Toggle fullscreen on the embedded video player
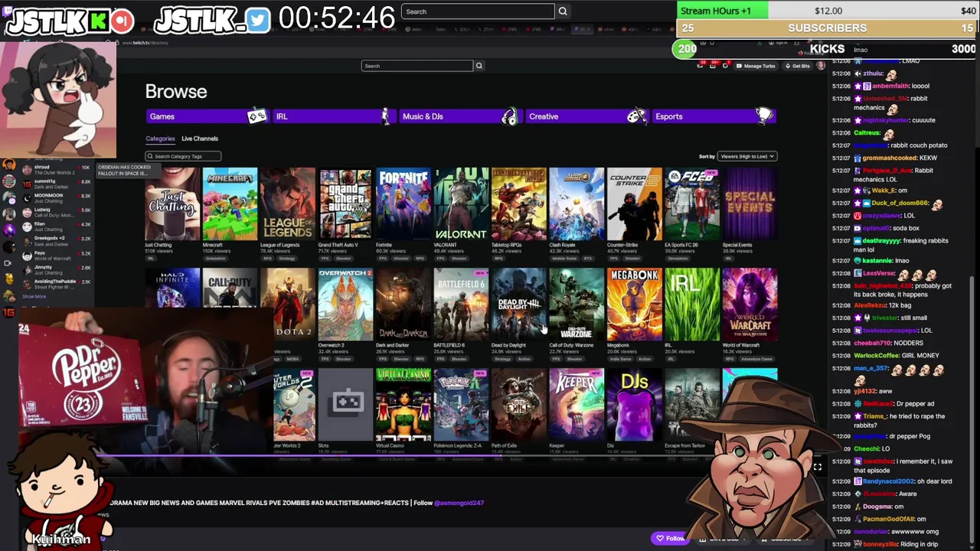This screenshot has width=980, height=551. (x=818, y=467)
